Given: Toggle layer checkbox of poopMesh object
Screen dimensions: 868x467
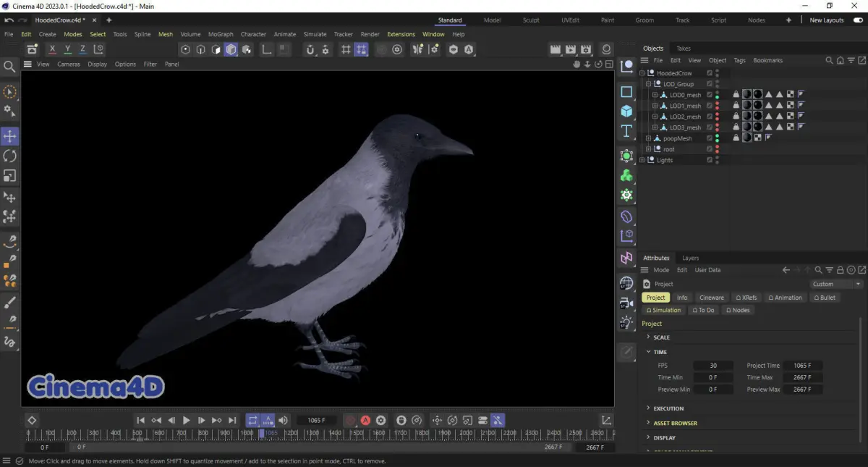Looking at the screenshot, I should (x=709, y=138).
